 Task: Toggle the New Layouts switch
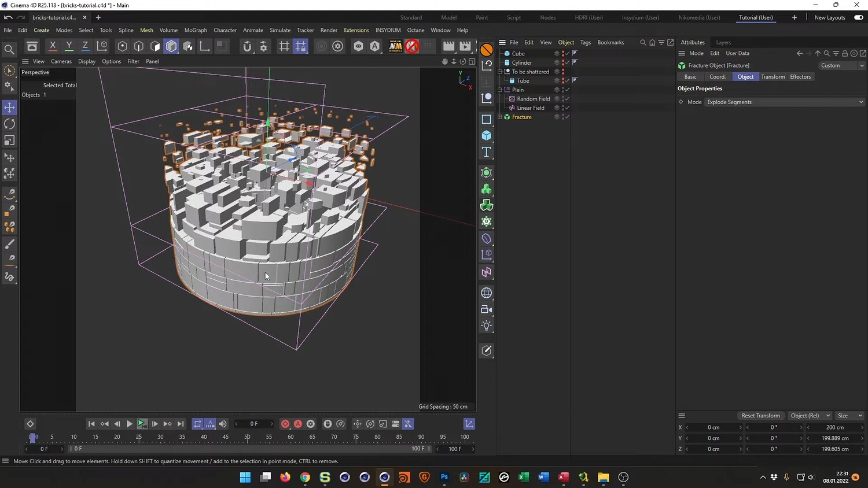[x=859, y=17]
